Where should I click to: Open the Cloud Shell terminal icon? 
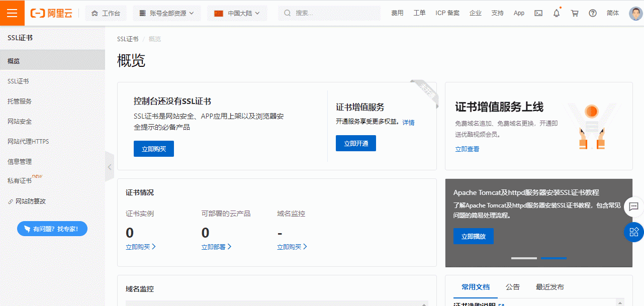click(x=538, y=13)
